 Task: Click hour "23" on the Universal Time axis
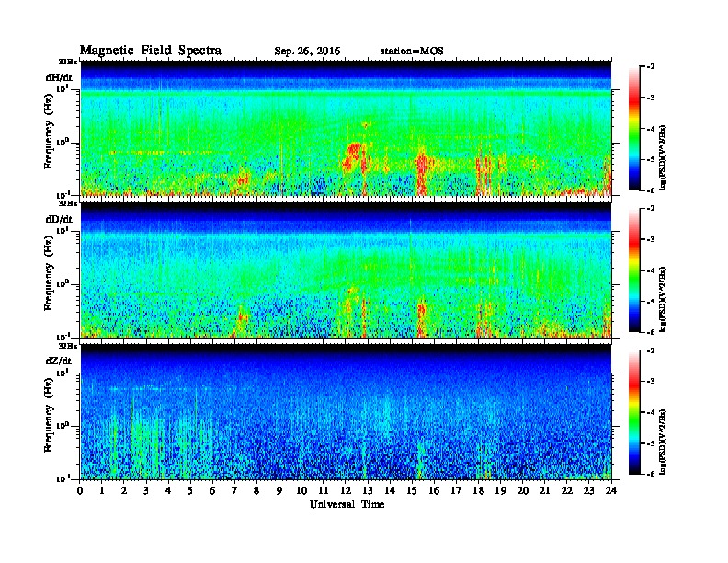tap(588, 491)
